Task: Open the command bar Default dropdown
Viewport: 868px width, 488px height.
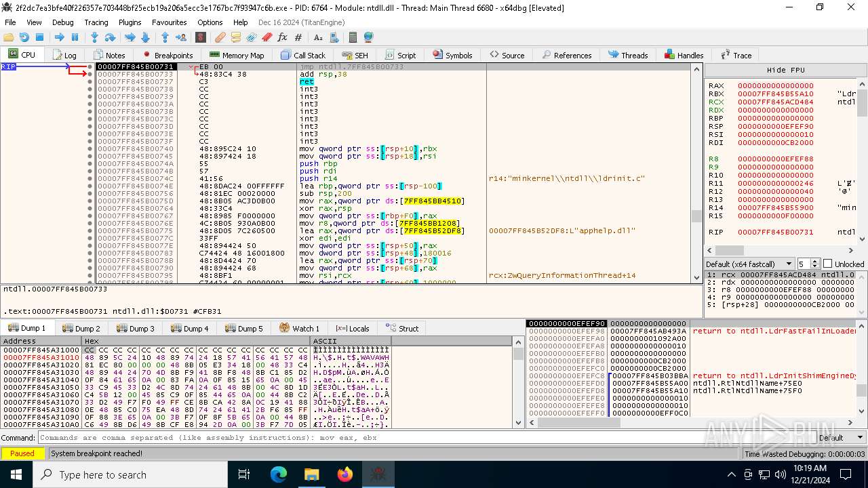Action: tap(840, 438)
